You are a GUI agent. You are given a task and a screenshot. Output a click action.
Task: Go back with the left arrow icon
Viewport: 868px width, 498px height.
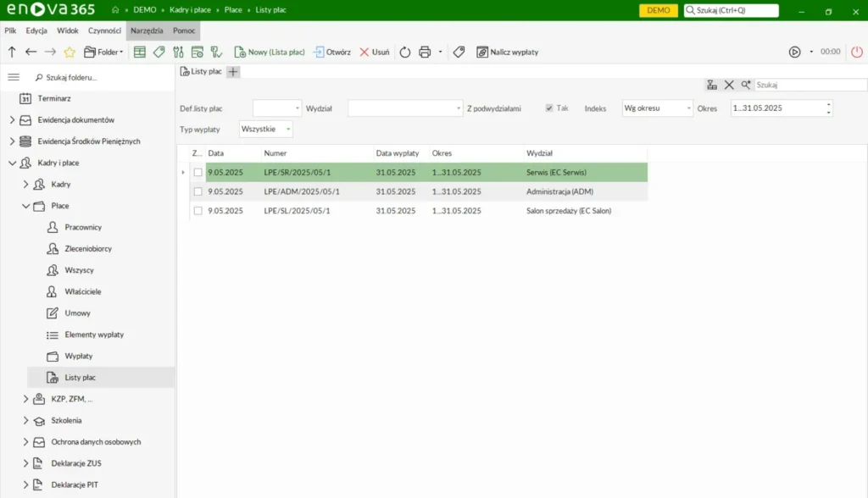click(31, 52)
